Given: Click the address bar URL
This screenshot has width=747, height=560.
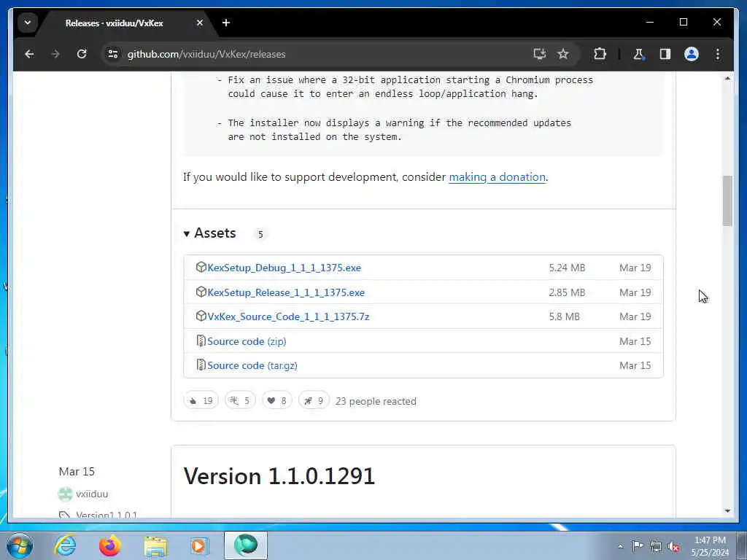Looking at the screenshot, I should coord(206,54).
